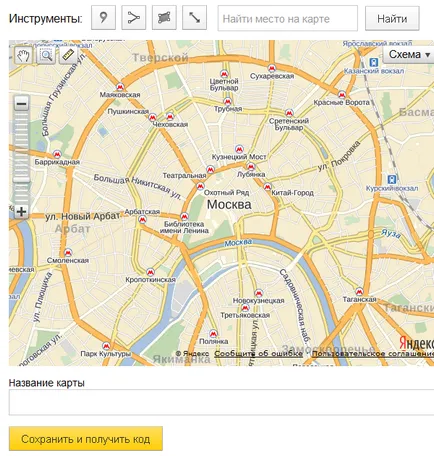Click the Казанский вокзал station icon
Viewport: 434px width, 456px height.
[374, 62]
